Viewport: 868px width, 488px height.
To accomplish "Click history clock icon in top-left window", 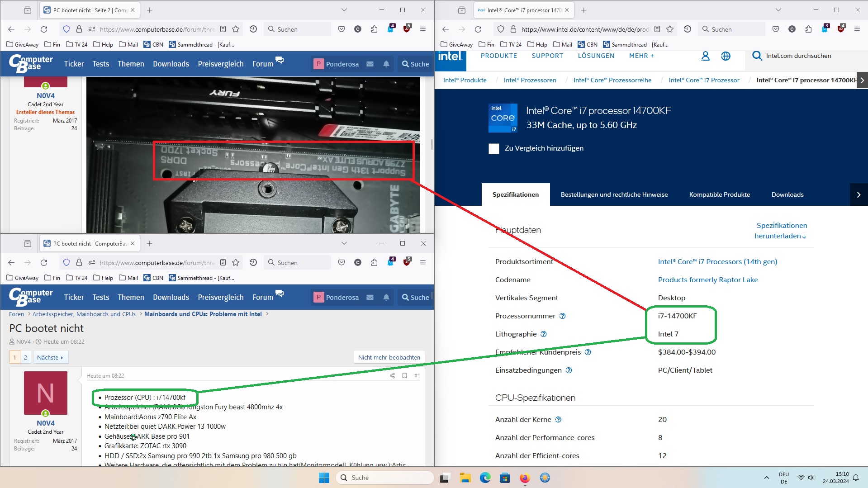I will [x=253, y=29].
